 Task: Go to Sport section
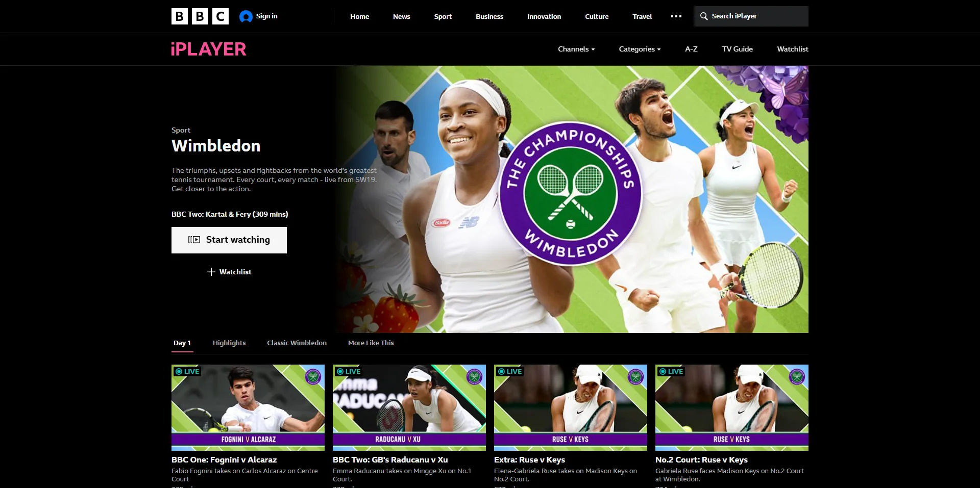443,16
